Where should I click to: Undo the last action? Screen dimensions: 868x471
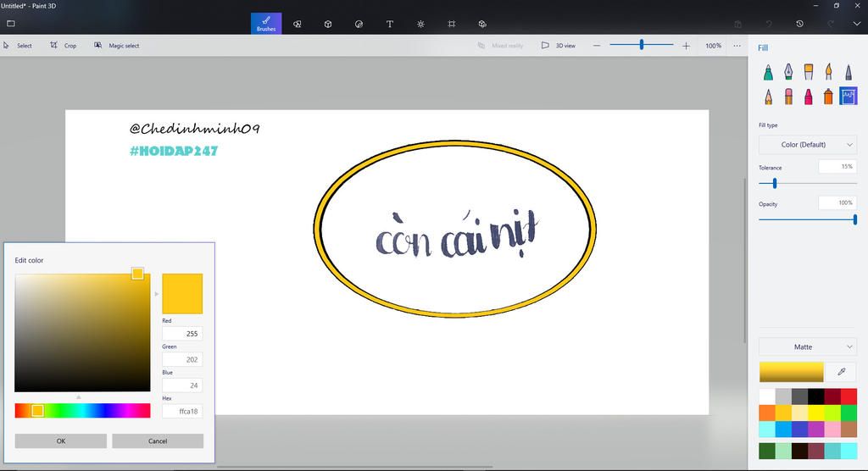pyautogui.click(x=769, y=24)
